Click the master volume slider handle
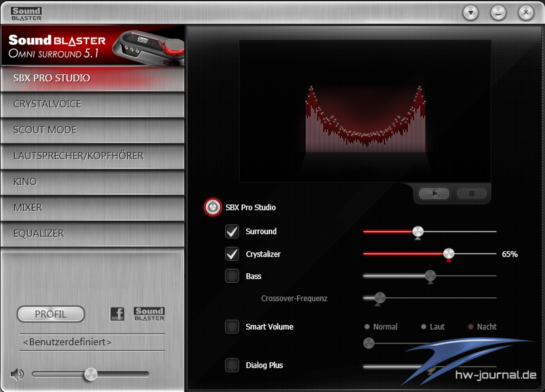The image size is (545, 392). point(91,374)
